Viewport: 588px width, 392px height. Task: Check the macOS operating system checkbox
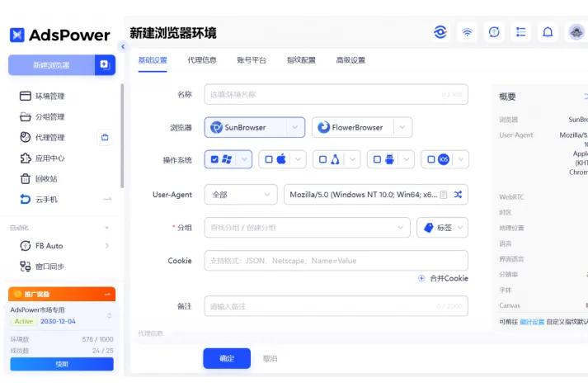(x=269, y=159)
